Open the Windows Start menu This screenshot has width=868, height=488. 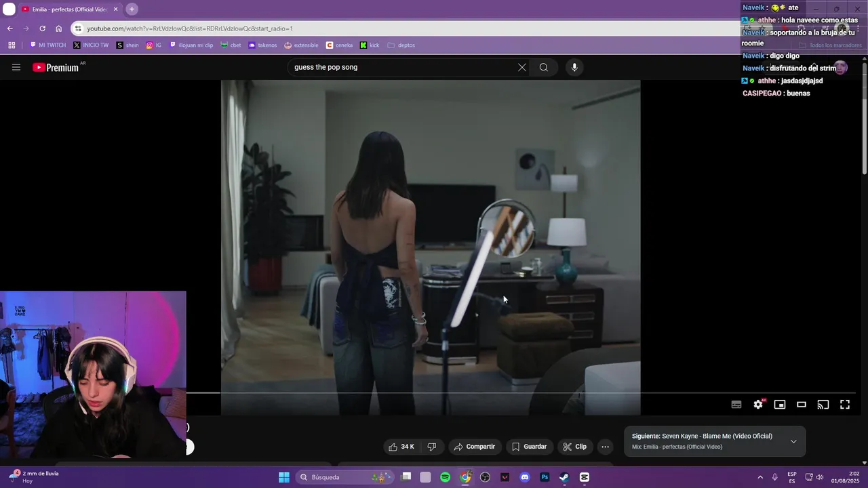tap(284, 477)
